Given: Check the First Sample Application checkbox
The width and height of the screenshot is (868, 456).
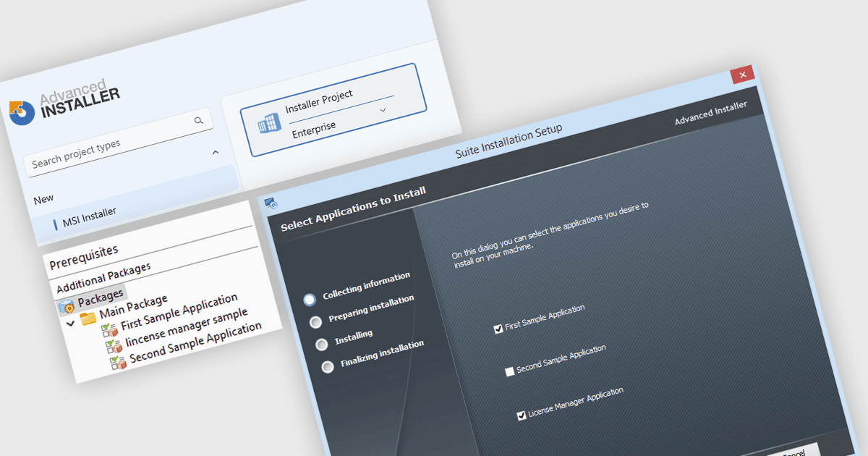Looking at the screenshot, I should (498, 329).
